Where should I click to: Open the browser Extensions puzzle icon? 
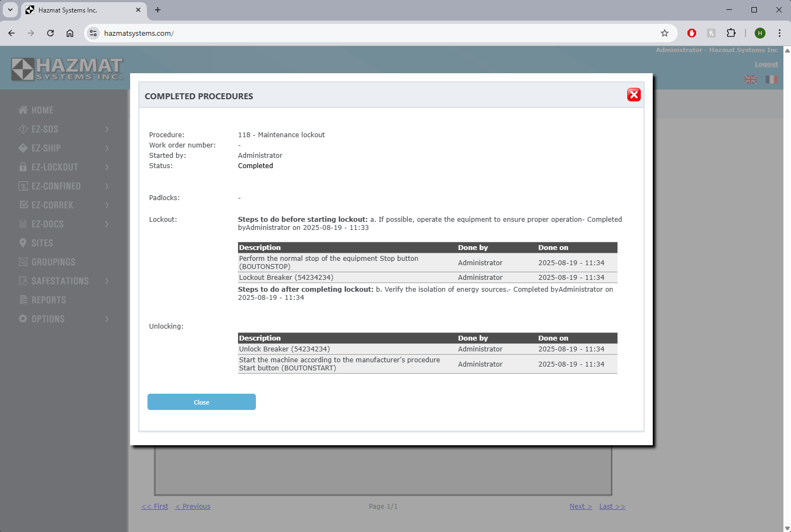(731, 33)
